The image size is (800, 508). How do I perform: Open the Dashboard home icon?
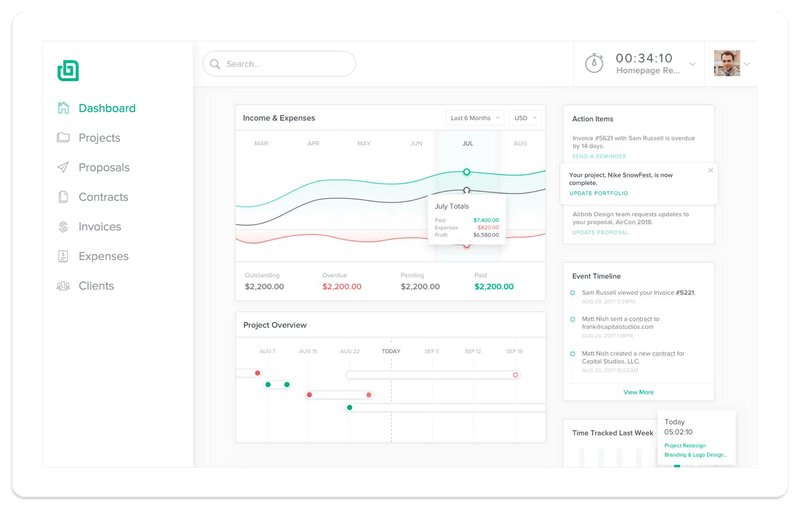[63, 108]
